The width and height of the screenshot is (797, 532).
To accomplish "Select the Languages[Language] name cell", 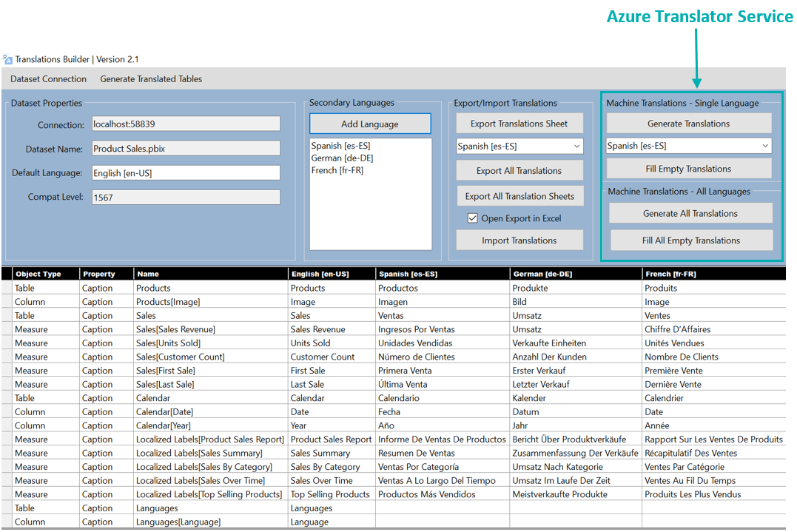I will pyautogui.click(x=210, y=522).
